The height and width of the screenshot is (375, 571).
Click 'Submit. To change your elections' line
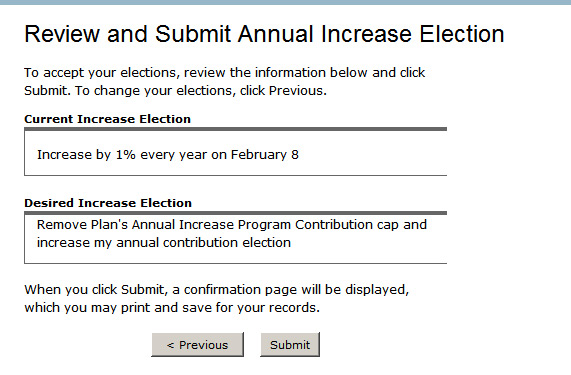(176, 91)
